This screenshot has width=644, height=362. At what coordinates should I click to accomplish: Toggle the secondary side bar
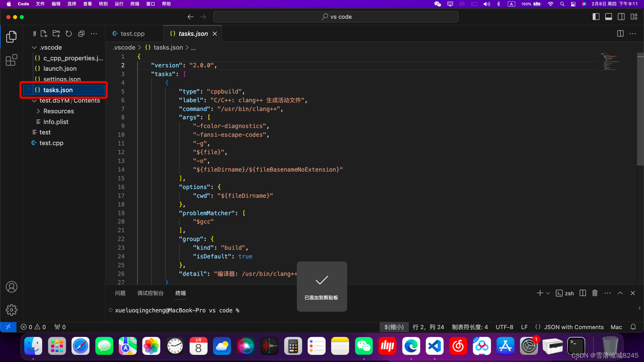tap(621, 17)
